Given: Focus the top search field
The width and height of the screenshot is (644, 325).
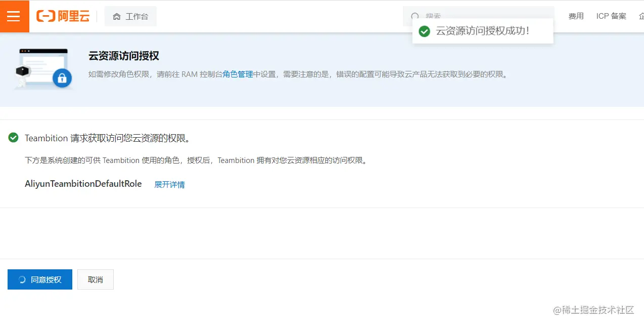Looking at the screenshot, I should (478, 16).
